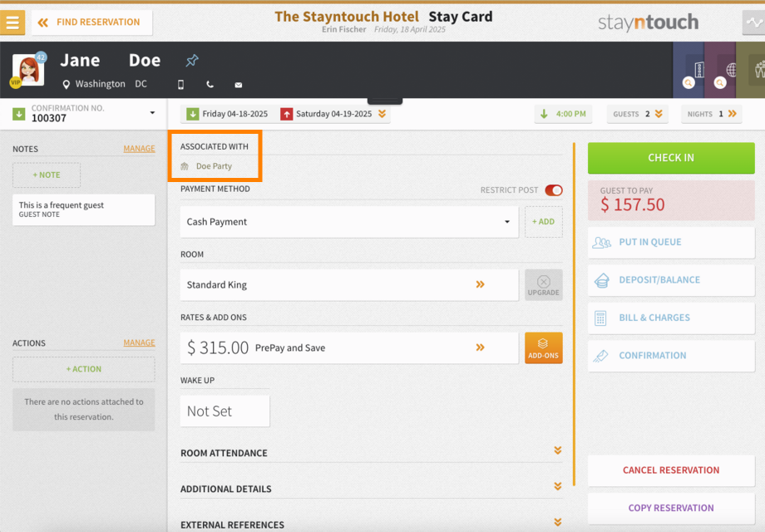Click departure date Saturday 04-19-2025
This screenshot has height=532, width=765.
point(327,114)
